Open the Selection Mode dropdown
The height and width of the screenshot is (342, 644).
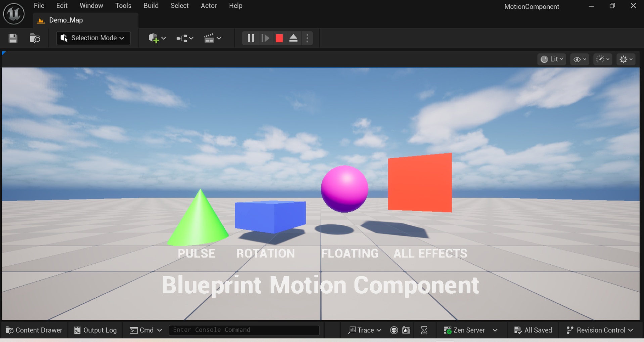[93, 38]
